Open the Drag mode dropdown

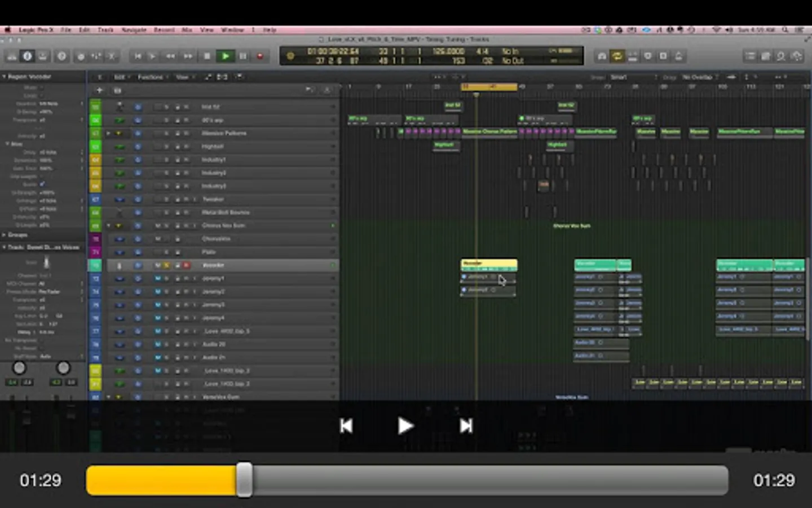coord(699,77)
